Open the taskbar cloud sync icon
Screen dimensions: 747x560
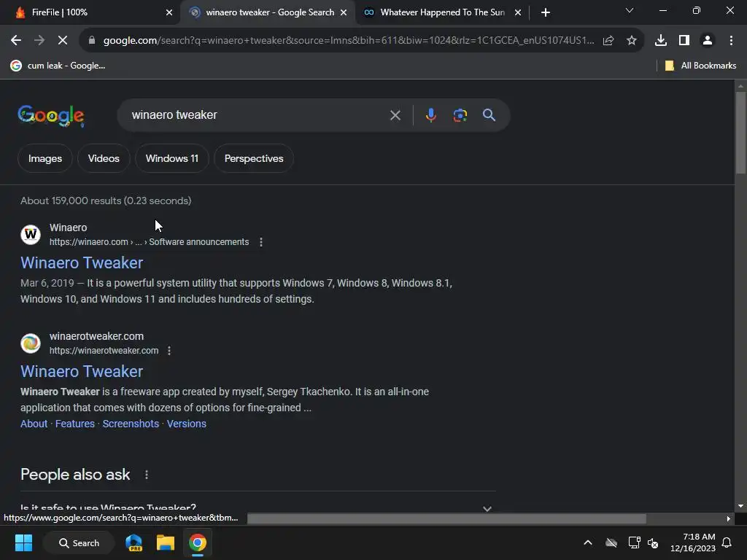(611, 542)
